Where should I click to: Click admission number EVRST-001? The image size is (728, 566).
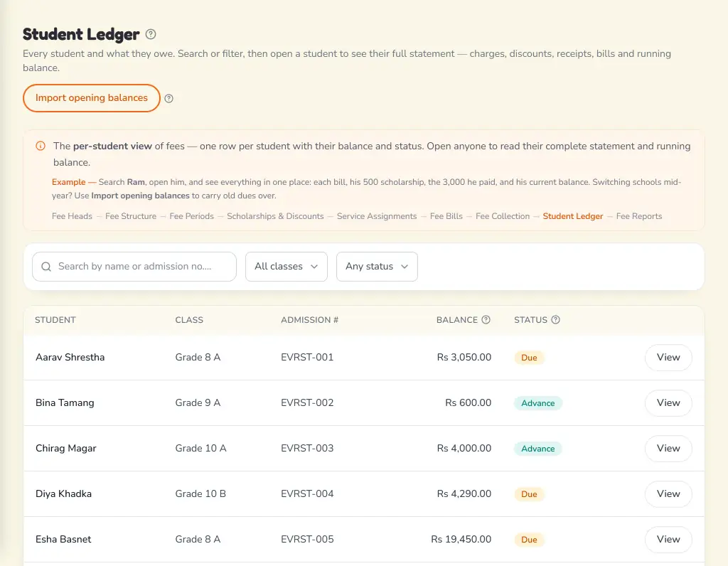click(x=307, y=357)
